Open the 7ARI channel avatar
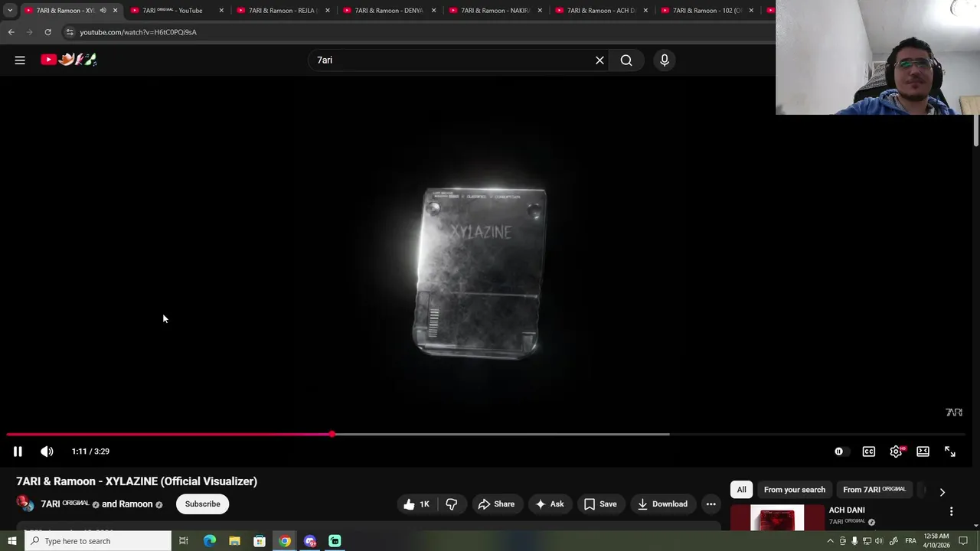Screen dimensions: 980x551 point(25,504)
